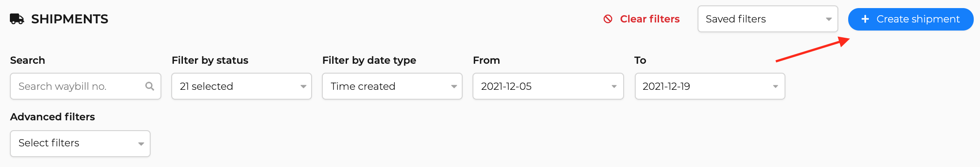
Task: Click the Saved filters dropdown arrow
Action: pos(829,19)
